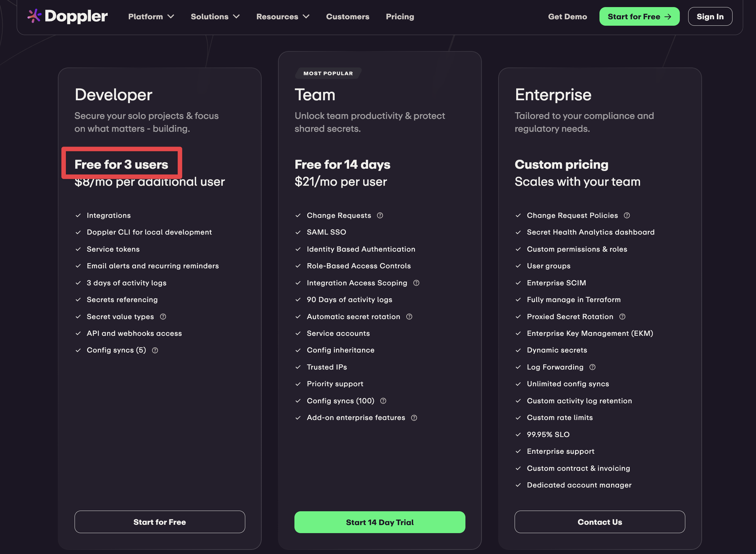
Task: Click the "$21/mo per user" price
Action: [341, 182]
